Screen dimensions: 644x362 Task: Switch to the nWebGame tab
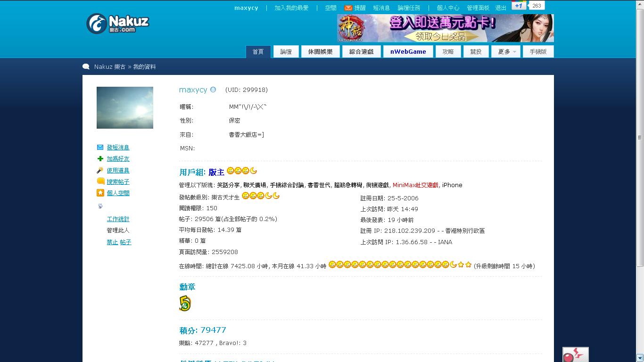(x=408, y=51)
